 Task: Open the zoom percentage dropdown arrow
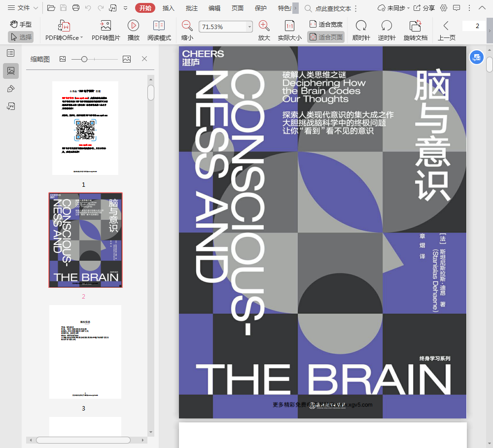coord(249,27)
